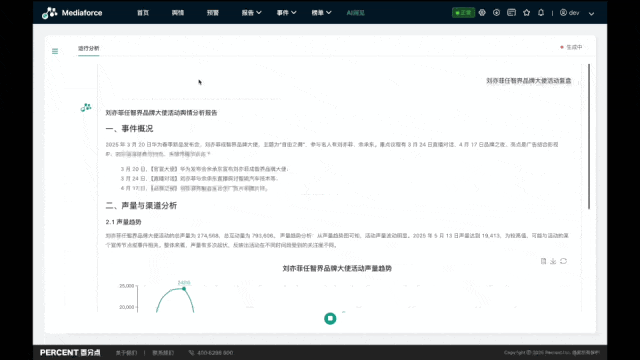Expand the 事件 dropdown menu
The width and height of the screenshot is (640, 360).
(286, 13)
